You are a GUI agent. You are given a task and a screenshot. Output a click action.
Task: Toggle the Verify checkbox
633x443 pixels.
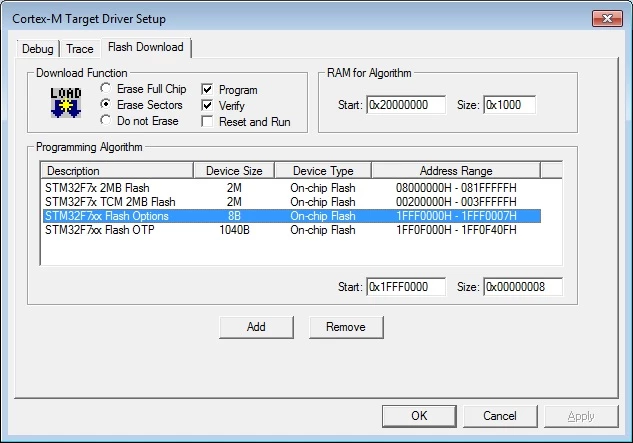coord(207,106)
